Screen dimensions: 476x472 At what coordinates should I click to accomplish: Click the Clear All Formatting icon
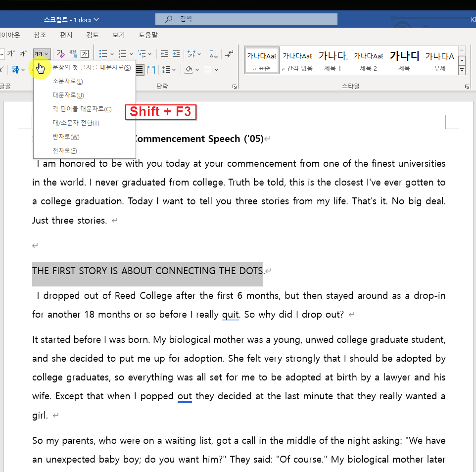pyautogui.click(x=60, y=54)
